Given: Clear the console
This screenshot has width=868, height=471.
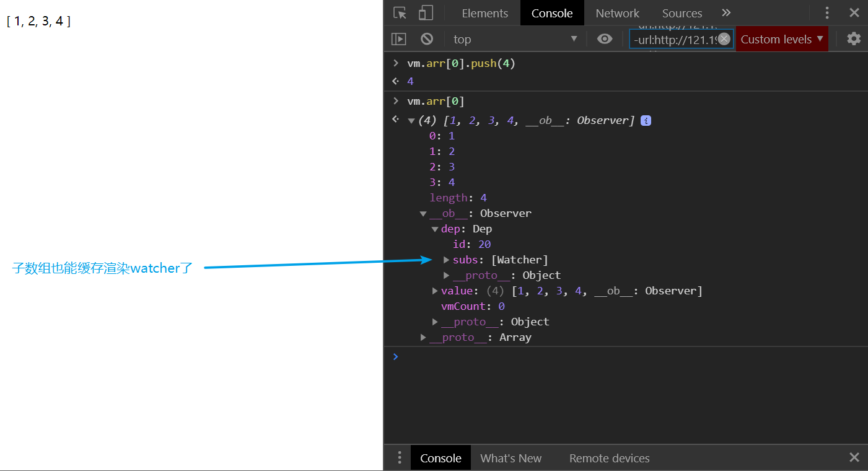Looking at the screenshot, I should pyautogui.click(x=427, y=39).
